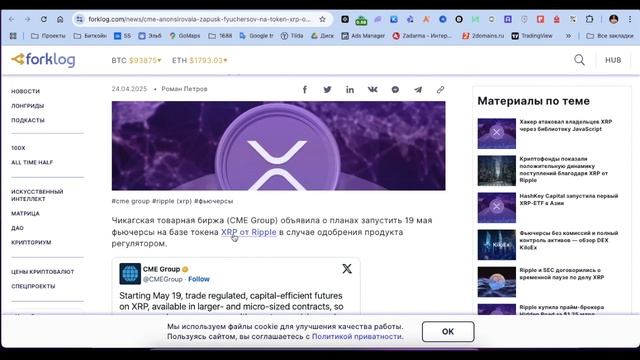Open Цены криптовалют section
Viewport: 640px width, 360px height.
42,272
